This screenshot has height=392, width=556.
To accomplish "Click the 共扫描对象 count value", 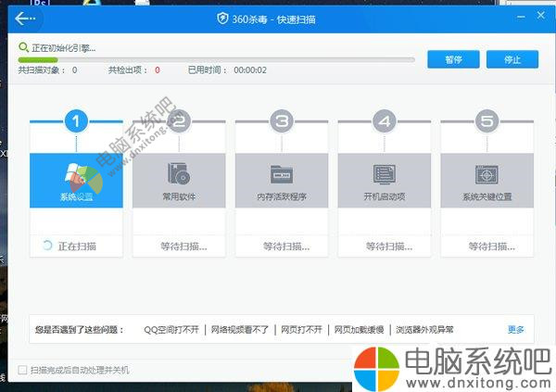I will click(74, 70).
